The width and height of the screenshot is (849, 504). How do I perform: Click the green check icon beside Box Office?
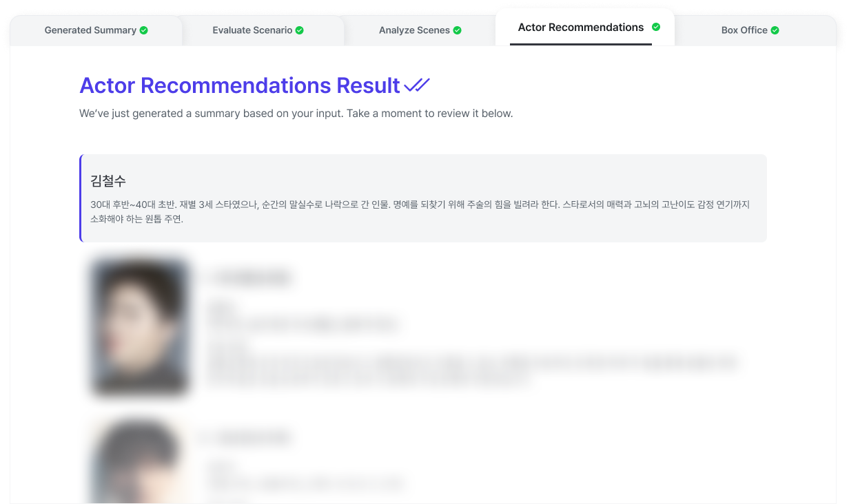point(775,30)
